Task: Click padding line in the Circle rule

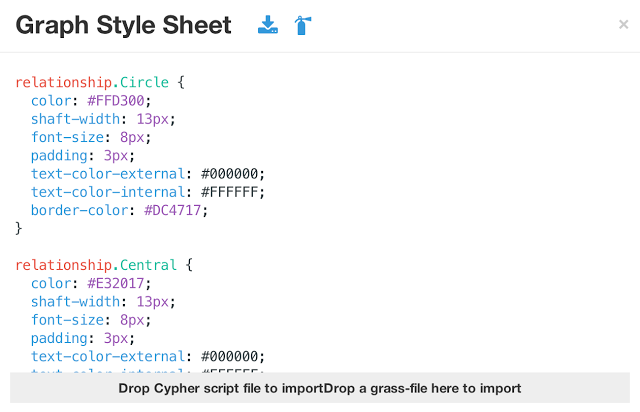Action: [x=80, y=156]
